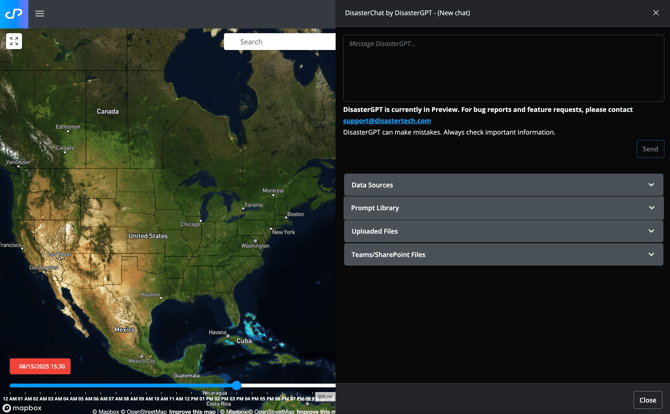This screenshot has height=414, width=670.
Task: Expand the Uploaded Files section
Action: [x=503, y=231]
